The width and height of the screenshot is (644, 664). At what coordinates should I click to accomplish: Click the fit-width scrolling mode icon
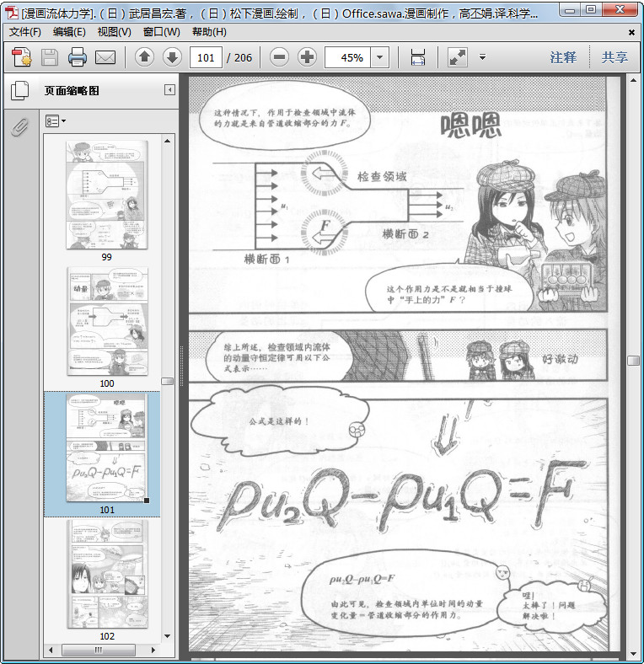[x=418, y=57]
